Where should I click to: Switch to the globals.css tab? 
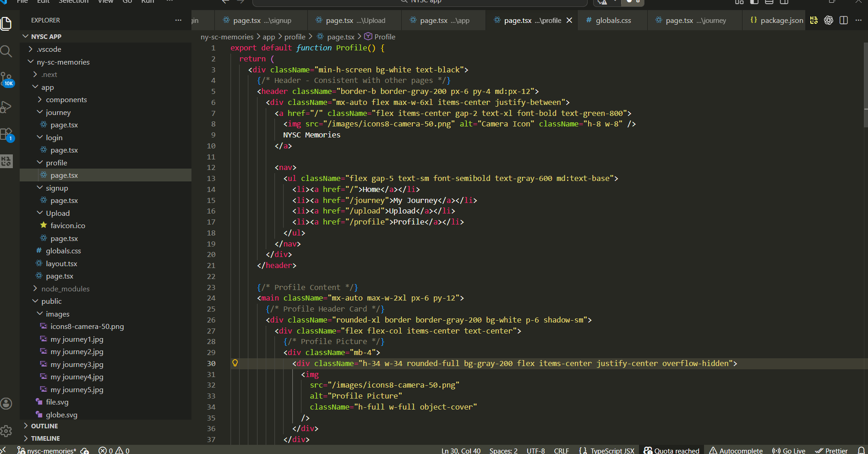coord(613,20)
